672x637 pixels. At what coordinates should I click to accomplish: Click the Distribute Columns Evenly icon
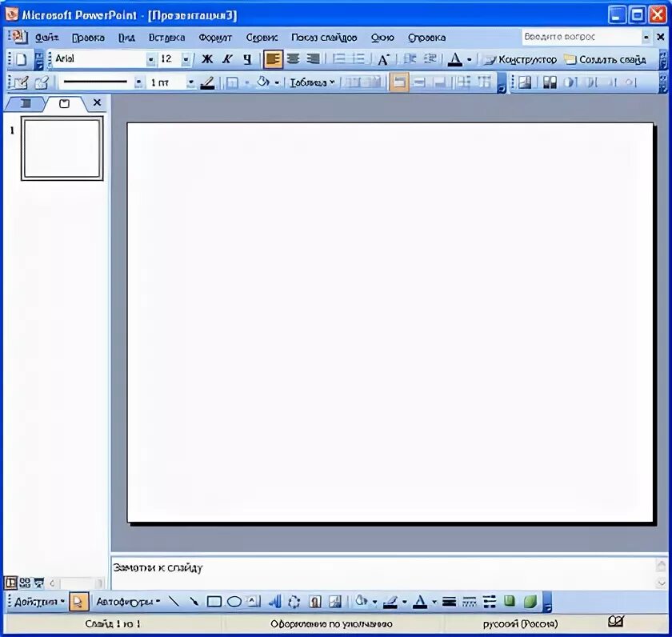(485, 82)
